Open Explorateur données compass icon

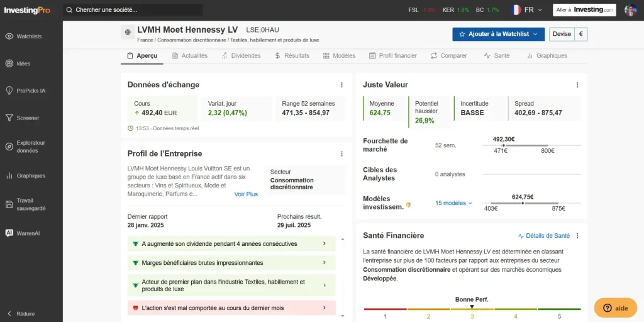click(x=9, y=147)
